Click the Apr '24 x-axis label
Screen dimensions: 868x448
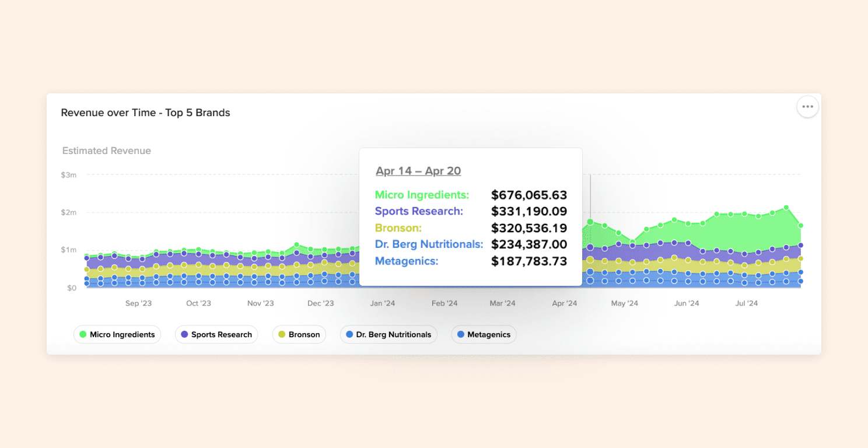coord(564,303)
